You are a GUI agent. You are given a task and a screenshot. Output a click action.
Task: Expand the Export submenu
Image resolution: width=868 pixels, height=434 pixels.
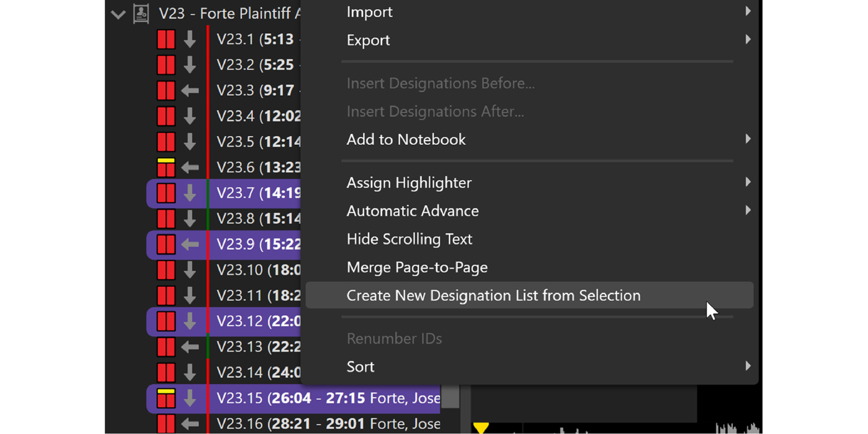[x=368, y=40]
